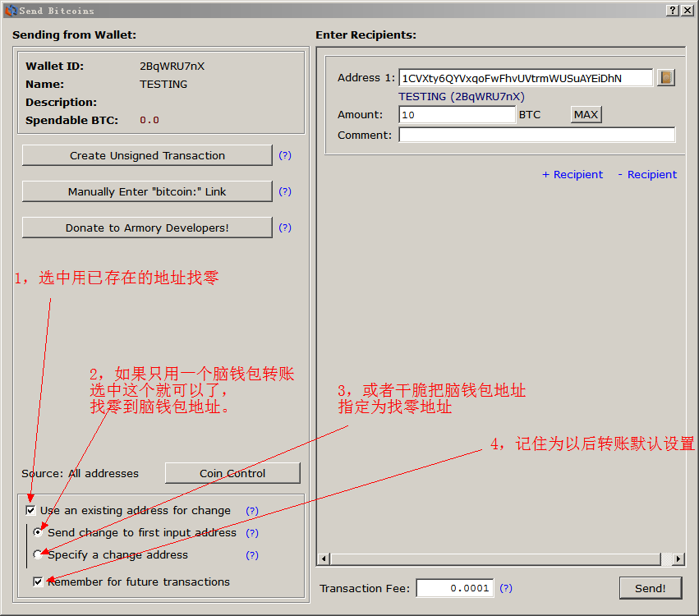Click the Comment text field
The width and height of the screenshot is (699, 616).
pyautogui.click(x=536, y=135)
